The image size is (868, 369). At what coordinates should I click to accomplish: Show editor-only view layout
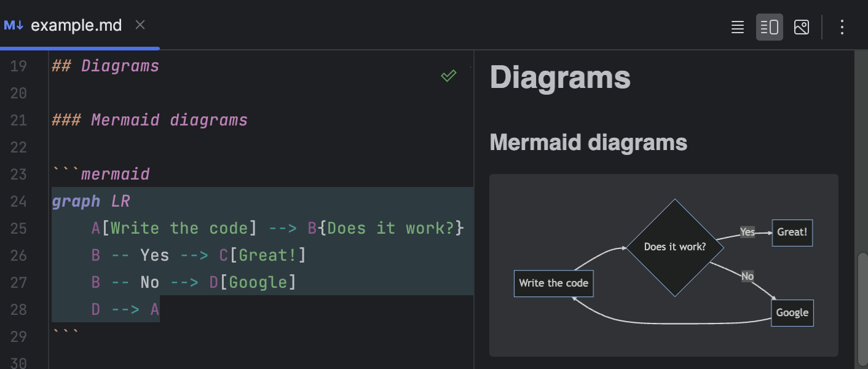[737, 27]
